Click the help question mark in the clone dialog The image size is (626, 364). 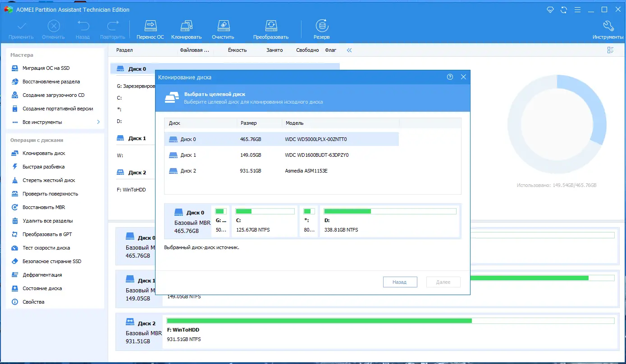pos(450,77)
